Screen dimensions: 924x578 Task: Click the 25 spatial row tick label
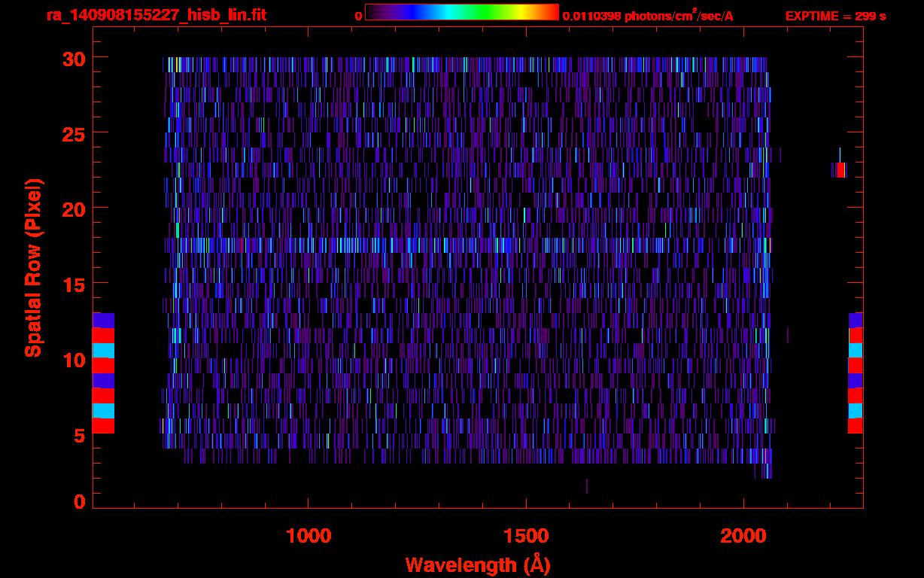[74, 133]
